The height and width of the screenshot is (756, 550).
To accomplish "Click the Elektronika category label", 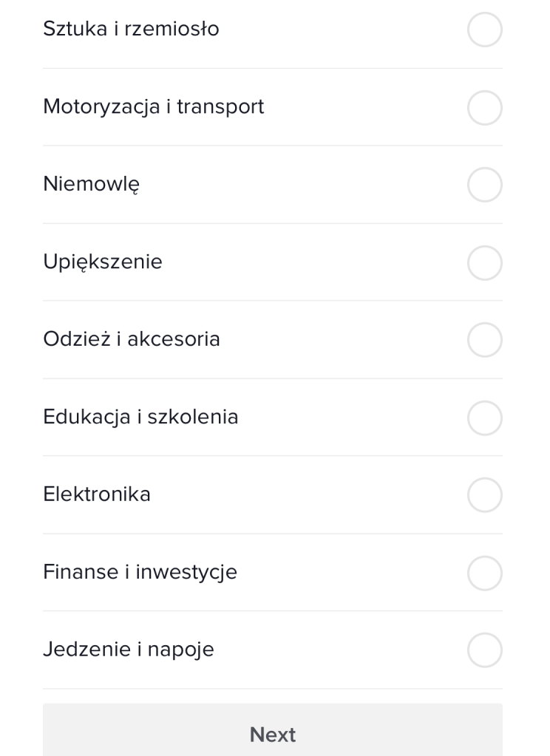I will click(x=97, y=494).
